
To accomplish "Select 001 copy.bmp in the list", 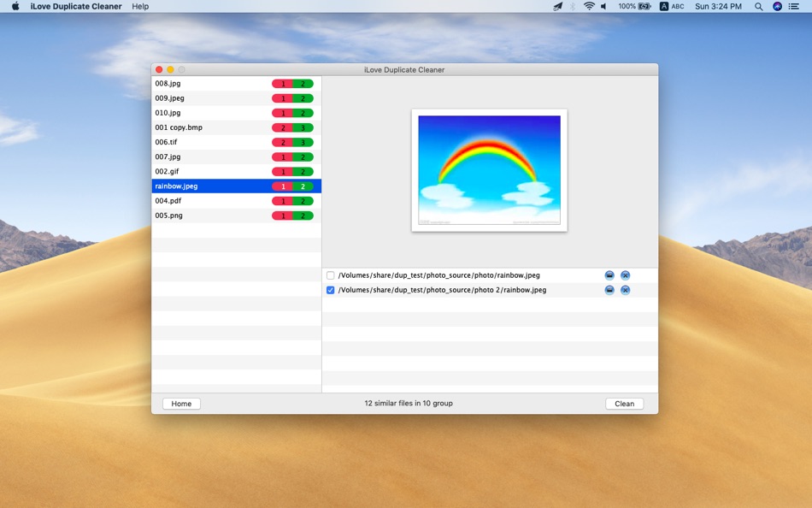I will (x=237, y=127).
